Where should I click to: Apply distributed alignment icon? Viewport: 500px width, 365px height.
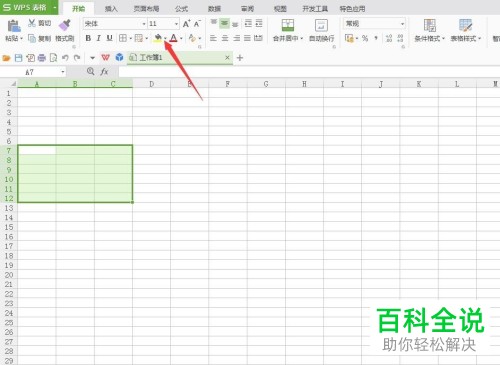258,38
